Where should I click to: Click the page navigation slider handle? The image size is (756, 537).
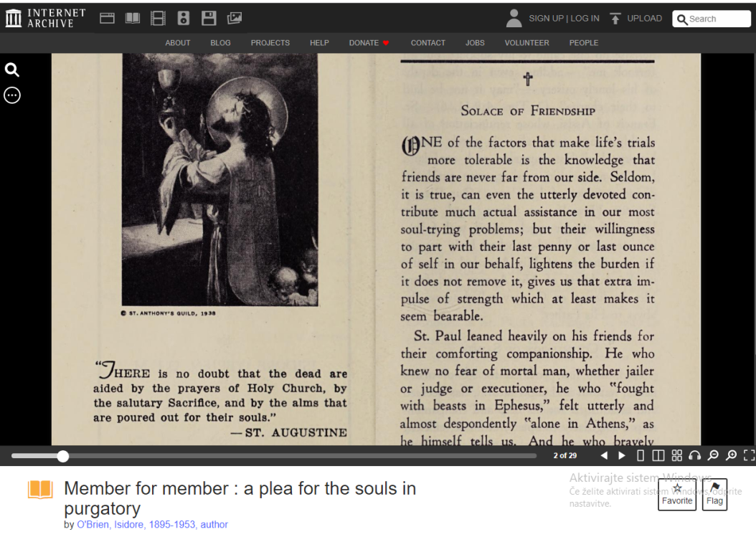click(x=62, y=456)
